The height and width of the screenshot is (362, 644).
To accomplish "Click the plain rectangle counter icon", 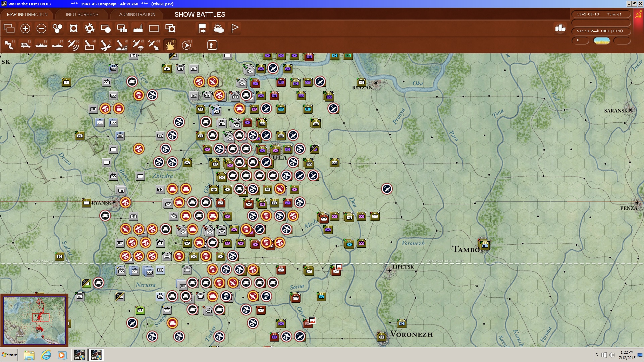I will (154, 28).
